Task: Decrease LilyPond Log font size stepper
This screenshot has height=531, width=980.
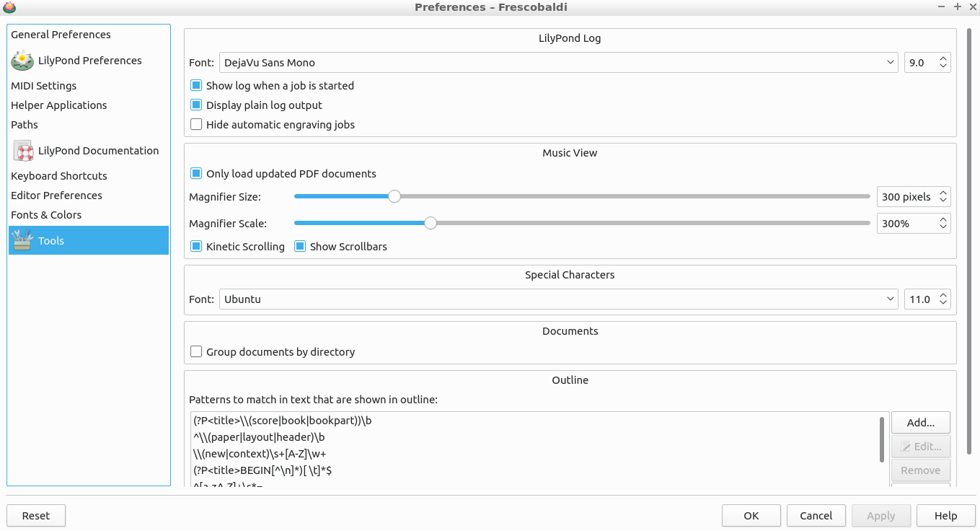Action: pyautogui.click(x=943, y=67)
